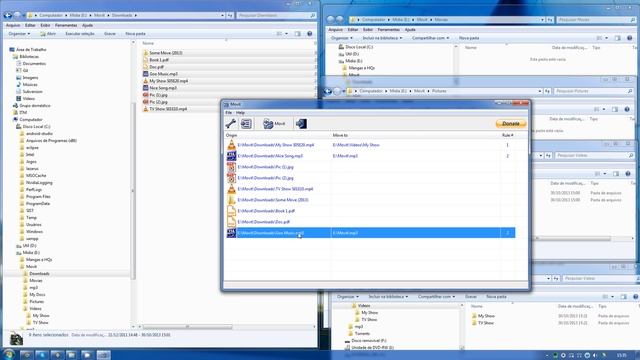The width and height of the screenshot is (640, 360).
Task: Click help question icon in Downloads window
Action: (x=309, y=34)
